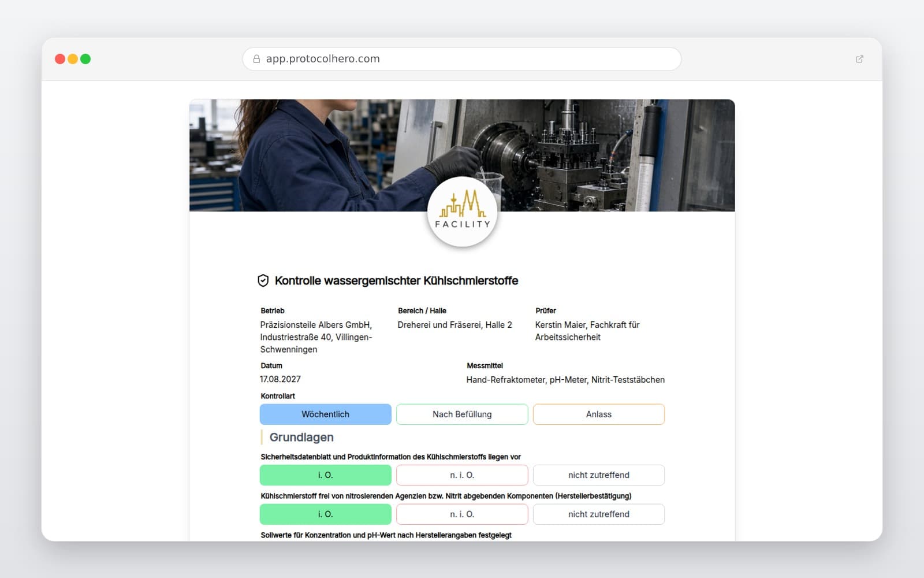
Task: Set Sicherheitsdatenblatt item to nicht zutreffend
Action: tap(599, 475)
